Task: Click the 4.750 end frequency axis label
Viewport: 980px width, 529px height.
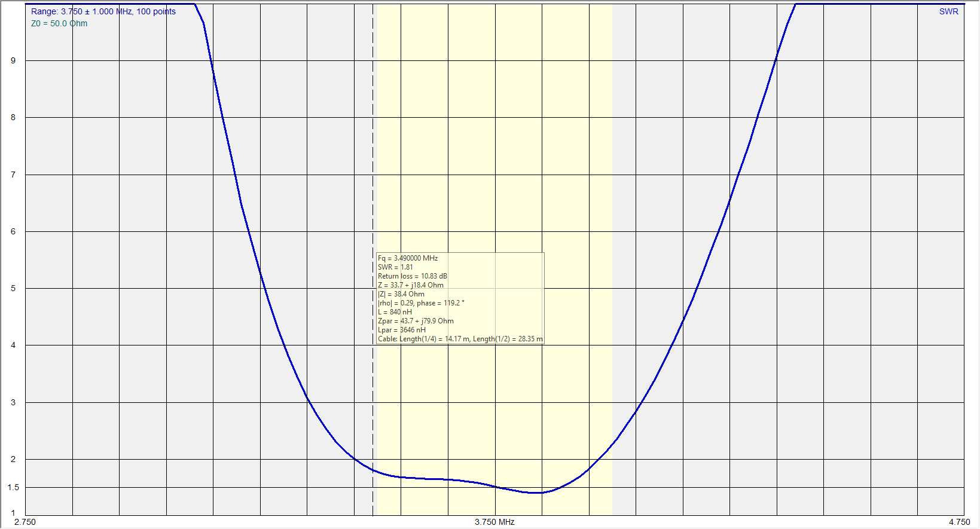Action: (959, 522)
